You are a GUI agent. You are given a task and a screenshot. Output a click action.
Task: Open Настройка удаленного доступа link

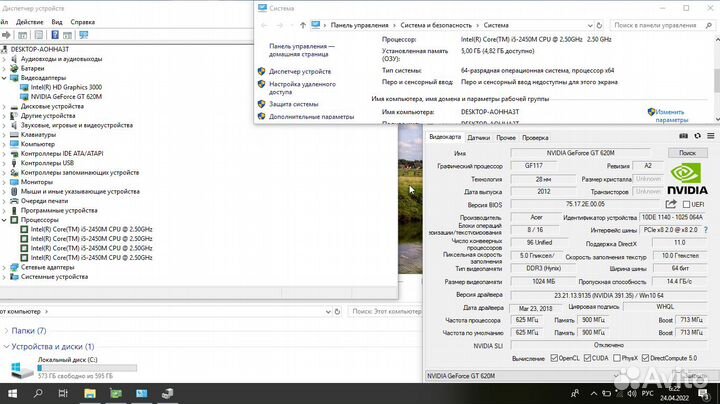click(x=302, y=88)
